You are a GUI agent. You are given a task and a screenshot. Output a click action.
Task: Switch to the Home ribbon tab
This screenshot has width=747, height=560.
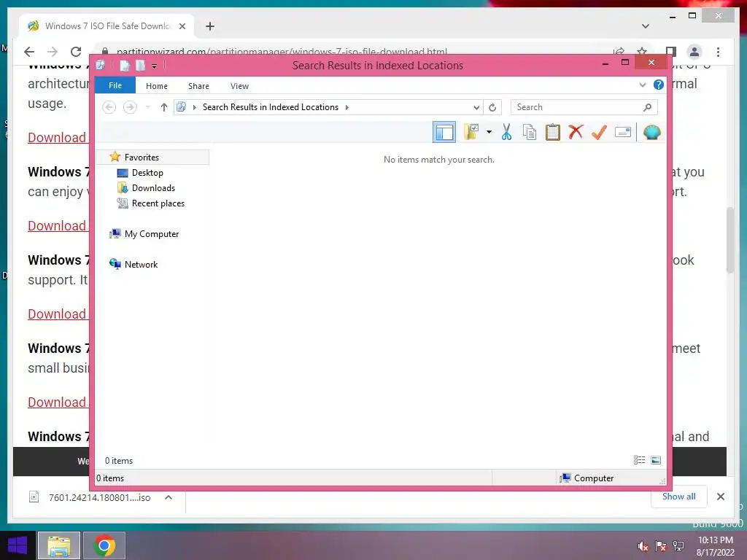[157, 86]
